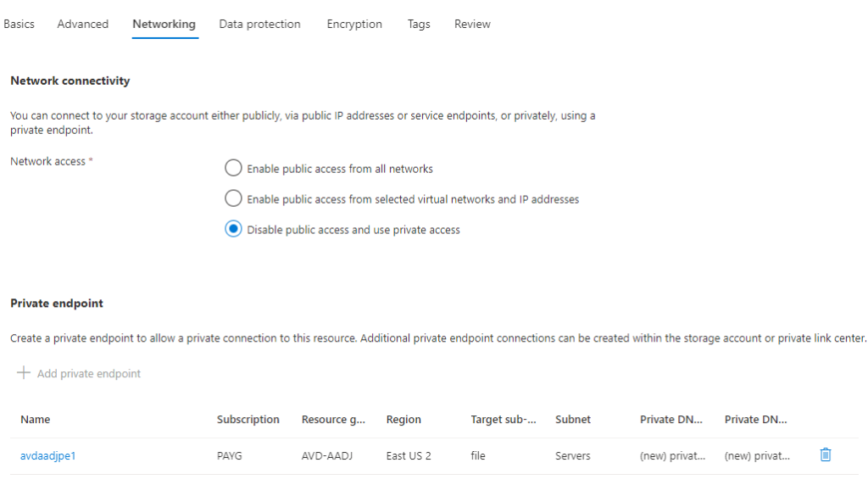The height and width of the screenshot is (485, 868).
Task: Click the Networking tab
Action: pyautogui.click(x=164, y=25)
